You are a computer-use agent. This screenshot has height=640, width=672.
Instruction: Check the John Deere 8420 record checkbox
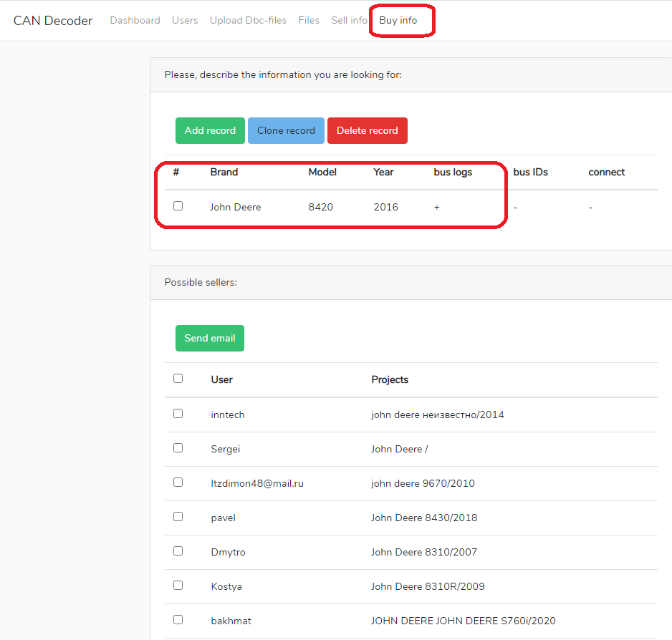click(178, 206)
